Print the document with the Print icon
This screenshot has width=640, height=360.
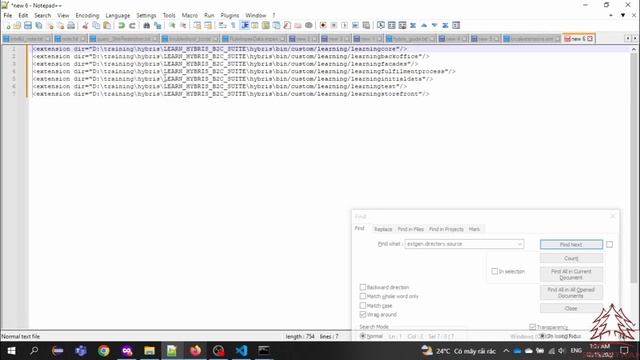click(x=71, y=26)
